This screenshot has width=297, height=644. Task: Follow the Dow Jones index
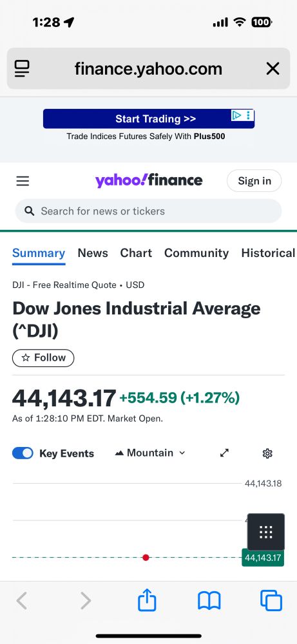[x=43, y=357]
